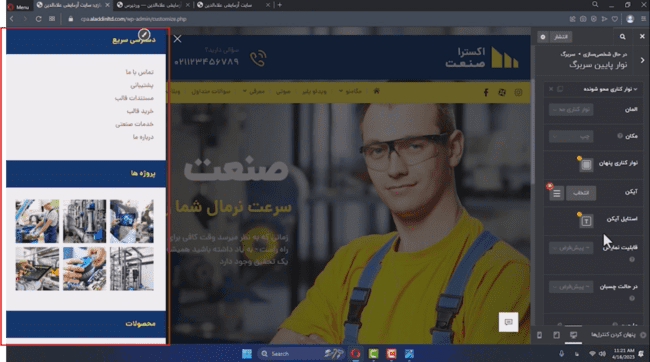The width and height of the screenshot is (650, 362).
Task: Open the bottom-right project thumbnail with pipe rack
Action: click(x=132, y=269)
